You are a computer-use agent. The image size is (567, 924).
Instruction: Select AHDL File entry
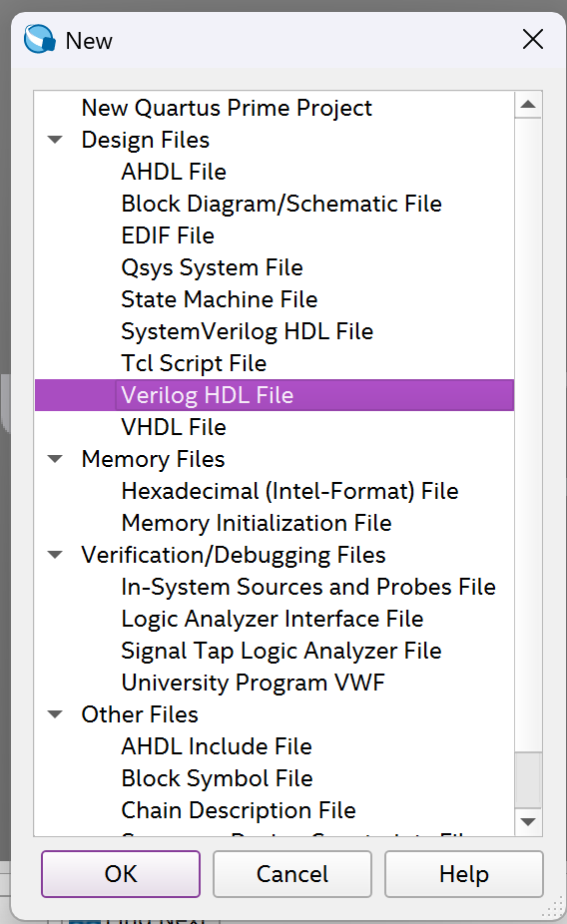point(174,172)
